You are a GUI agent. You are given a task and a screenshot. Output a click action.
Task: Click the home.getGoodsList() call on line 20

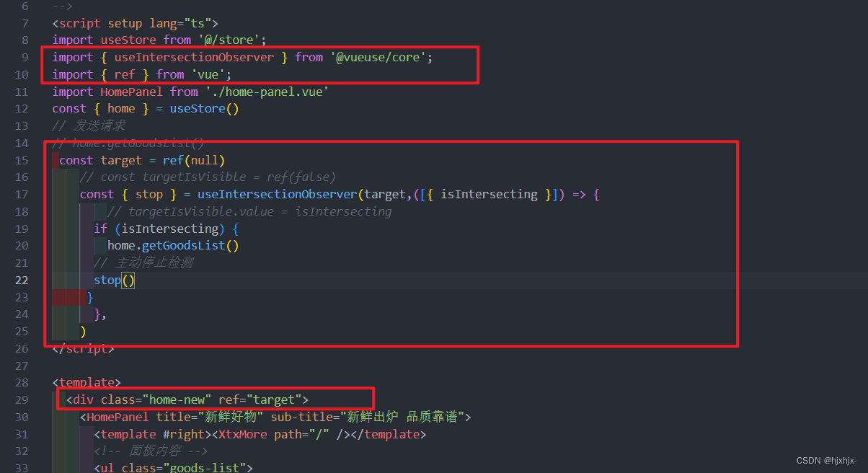[173, 246]
